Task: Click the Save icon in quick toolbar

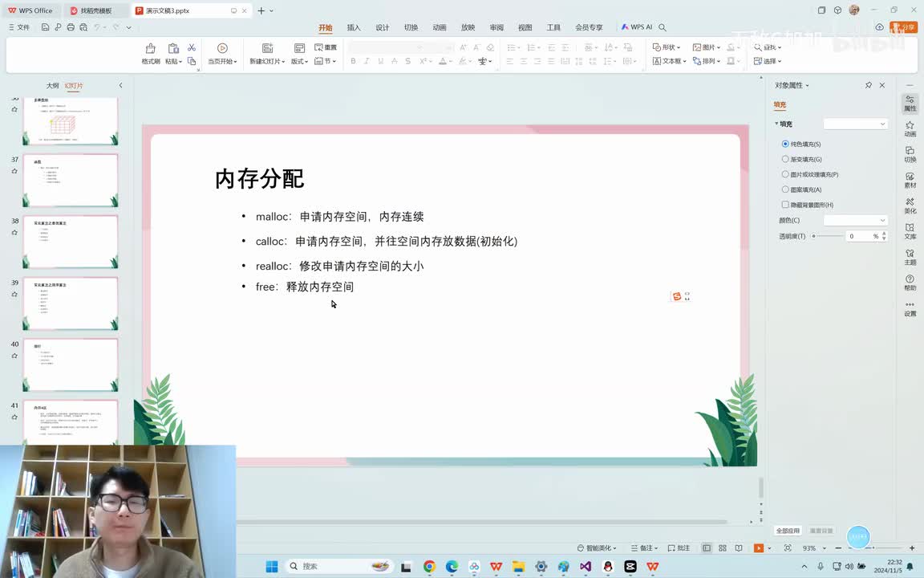Action: tap(45, 27)
